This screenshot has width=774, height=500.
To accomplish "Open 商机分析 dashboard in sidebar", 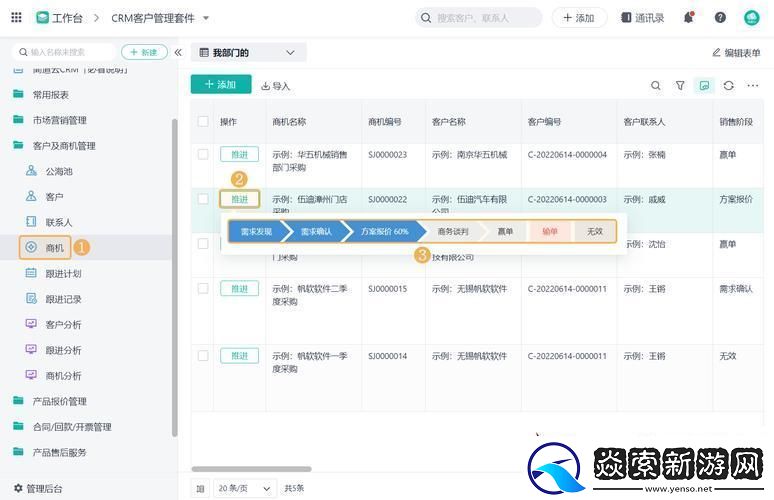I will click(x=63, y=376).
